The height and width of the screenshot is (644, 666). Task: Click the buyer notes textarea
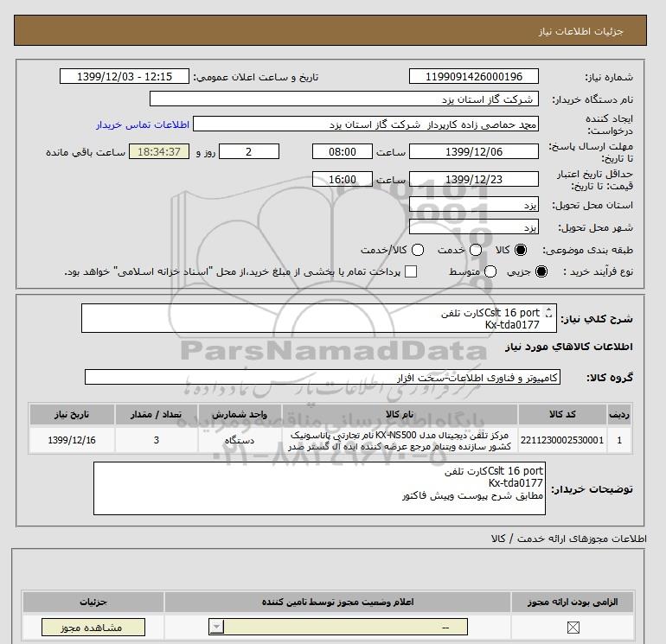point(319,488)
